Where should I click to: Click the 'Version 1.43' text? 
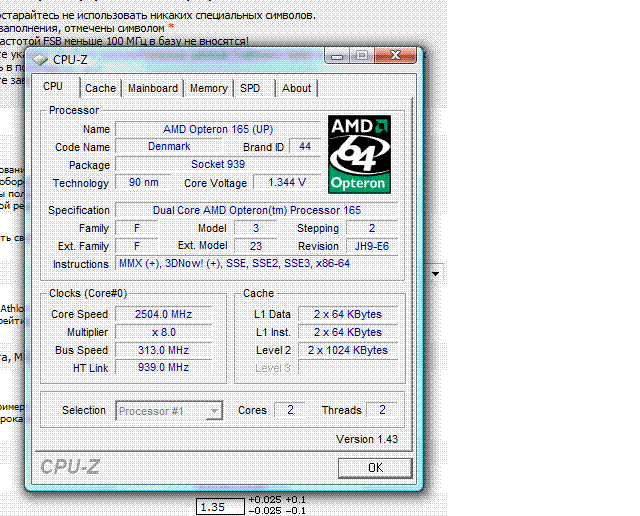click(x=367, y=439)
